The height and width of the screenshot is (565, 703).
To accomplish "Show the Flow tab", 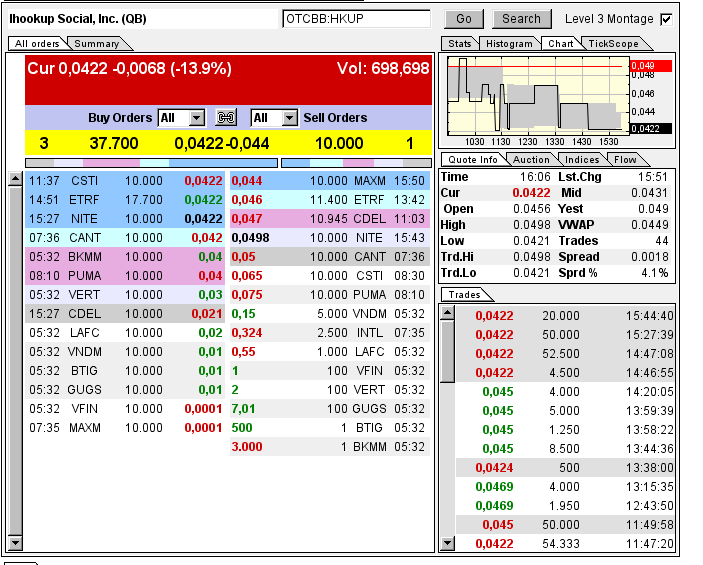I will (x=626, y=160).
